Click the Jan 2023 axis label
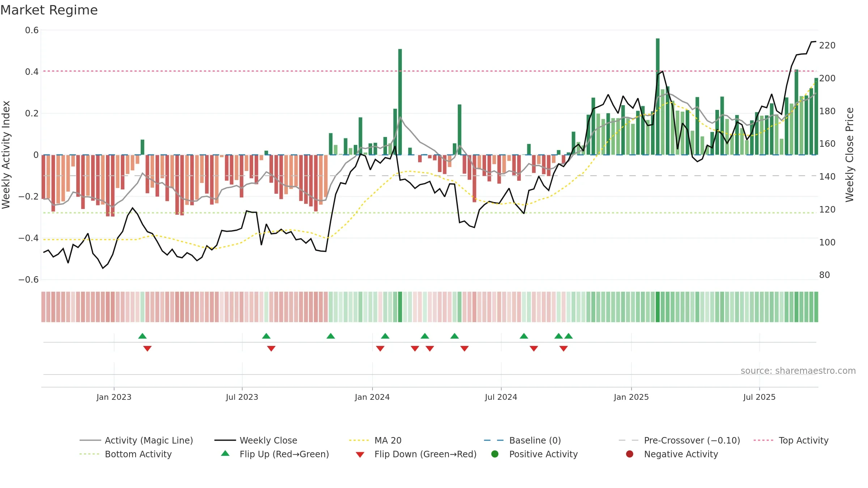The width and height of the screenshot is (868, 488). point(114,397)
